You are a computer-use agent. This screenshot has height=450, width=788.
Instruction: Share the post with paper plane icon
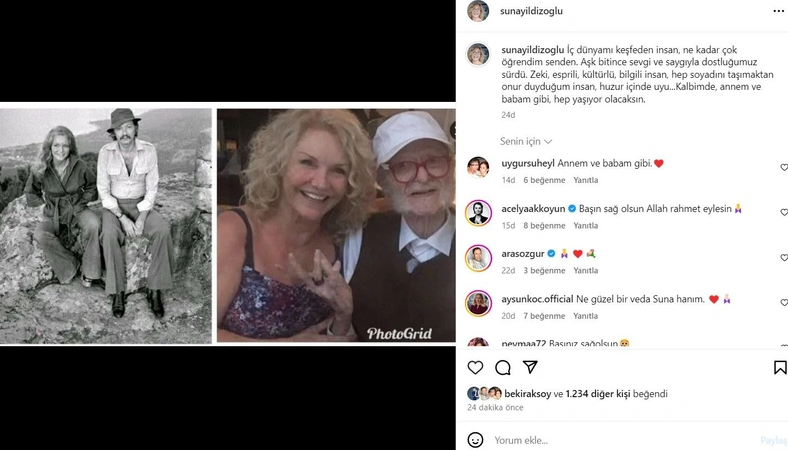[530, 368]
